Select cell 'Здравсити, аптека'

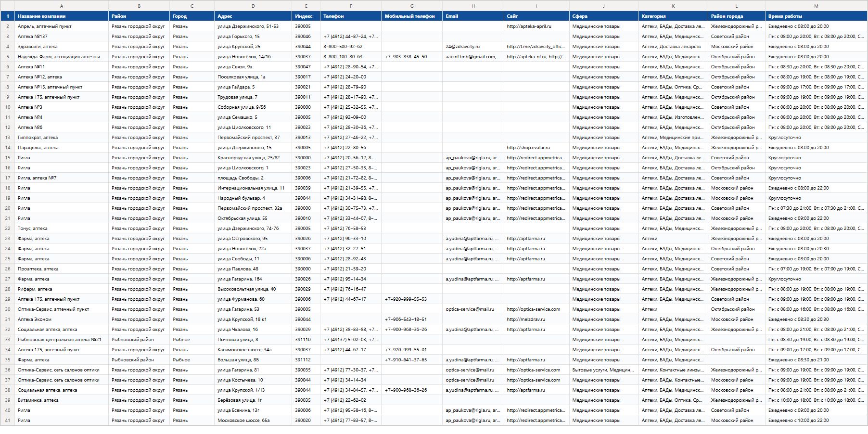tap(62, 46)
